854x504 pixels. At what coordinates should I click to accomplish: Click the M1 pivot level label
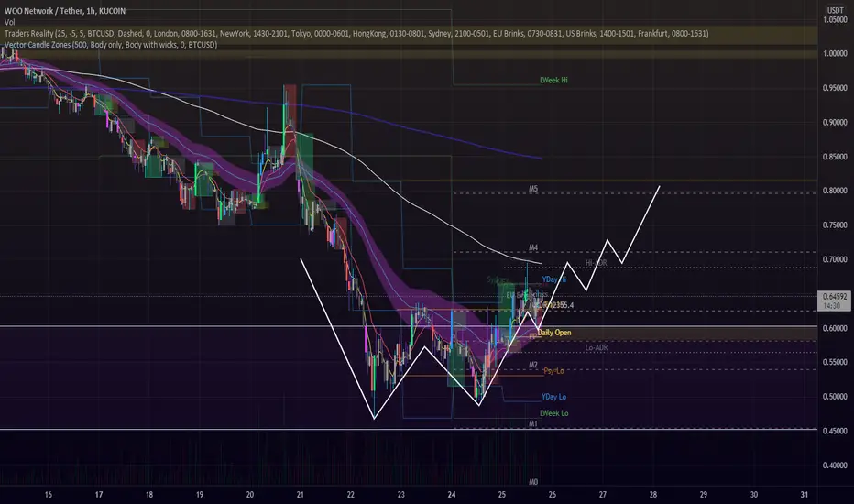[533, 424]
